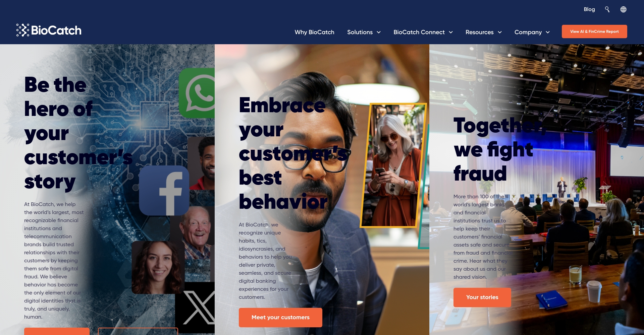Select the brown-haired woman portrait thumbnail
The width and height of the screenshot is (644, 335).
158,267
